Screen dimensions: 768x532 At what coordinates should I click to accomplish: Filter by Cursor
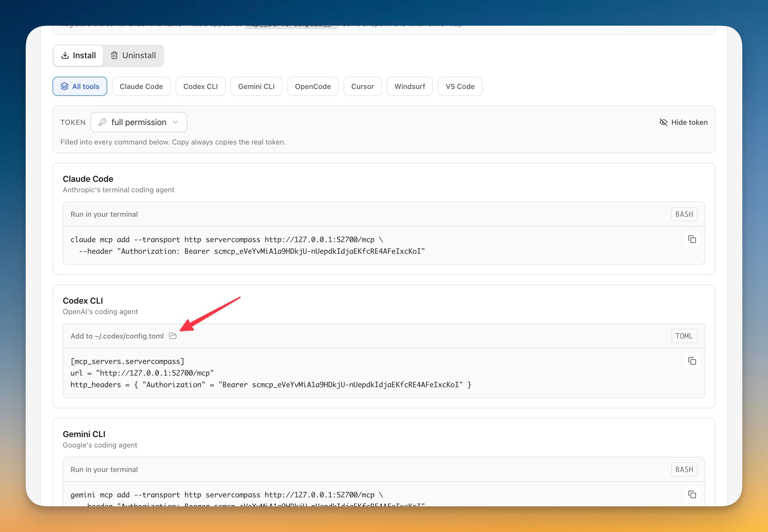(x=362, y=86)
